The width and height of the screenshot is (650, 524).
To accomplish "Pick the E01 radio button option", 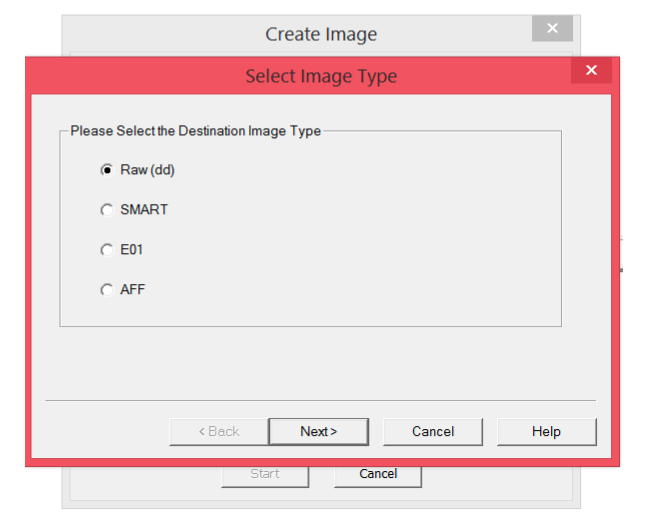I will (106, 250).
